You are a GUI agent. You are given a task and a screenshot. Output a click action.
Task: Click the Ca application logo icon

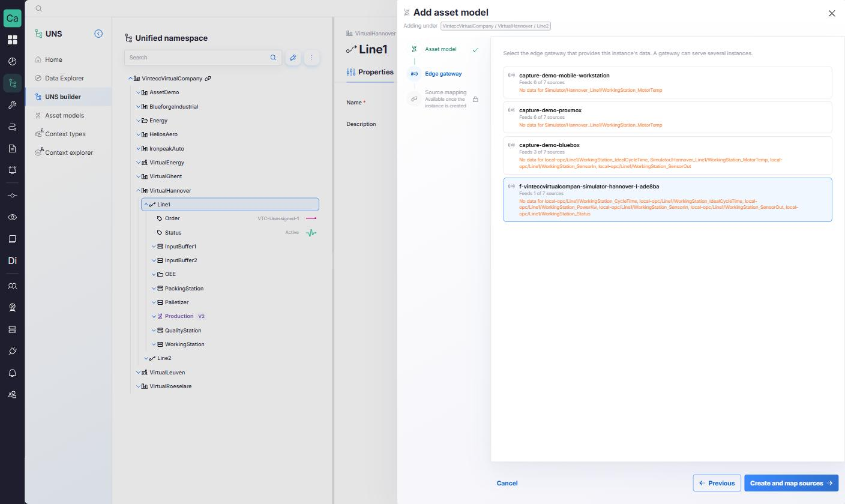(x=12, y=18)
